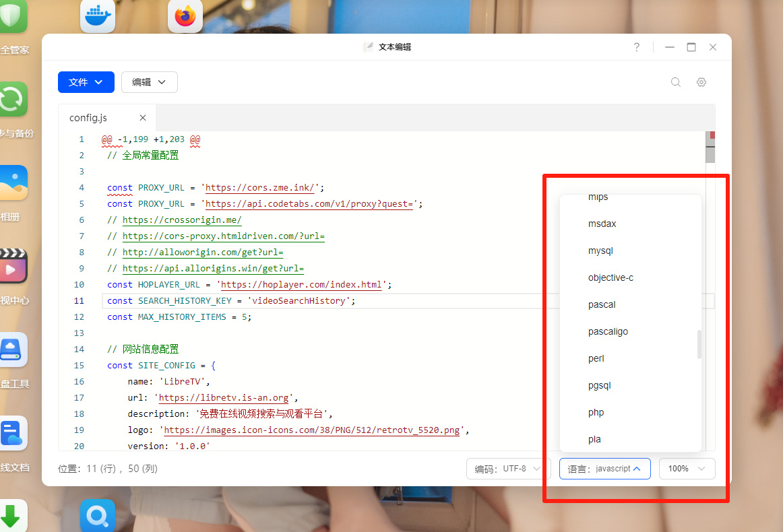
Task: Open the security manager shield icon
Action: point(12,16)
